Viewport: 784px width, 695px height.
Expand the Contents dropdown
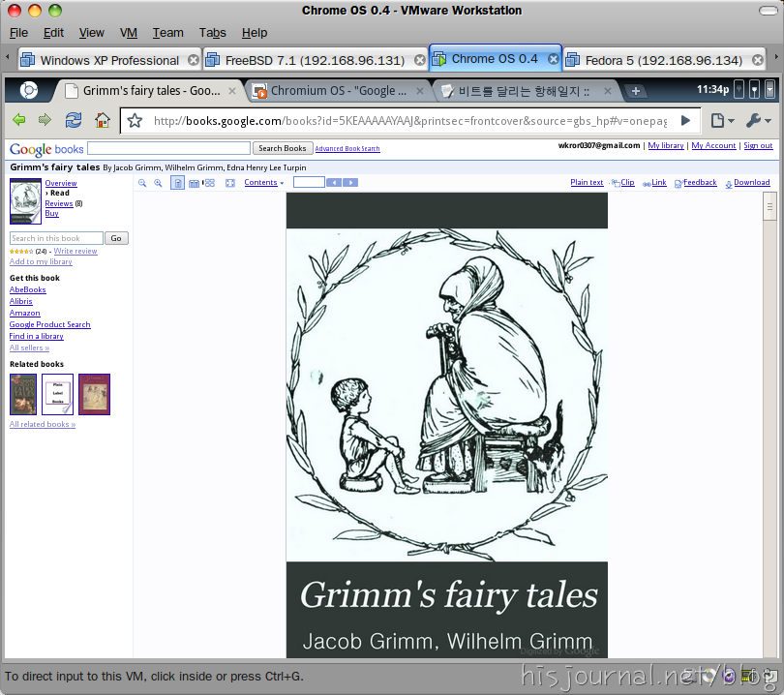[x=264, y=183]
